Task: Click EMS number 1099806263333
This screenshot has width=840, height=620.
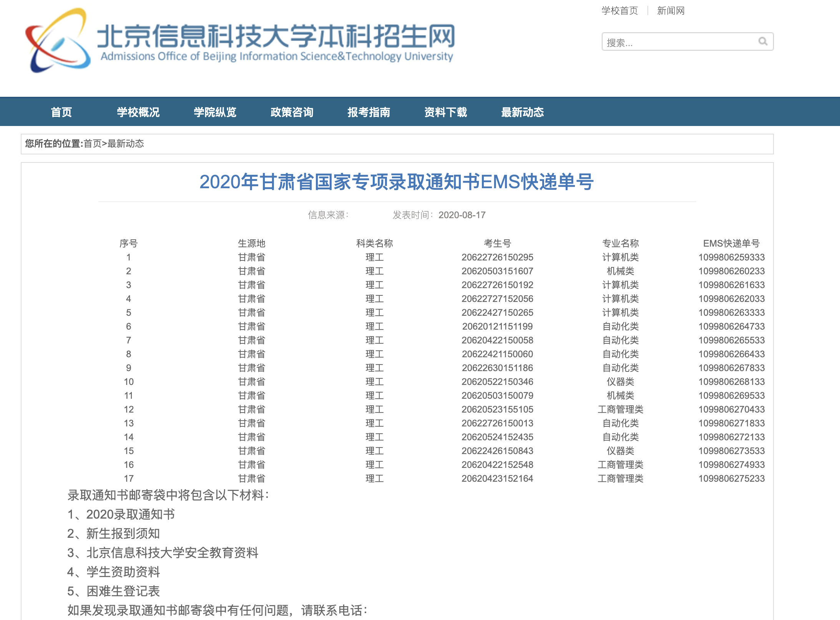Action: tap(732, 312)
